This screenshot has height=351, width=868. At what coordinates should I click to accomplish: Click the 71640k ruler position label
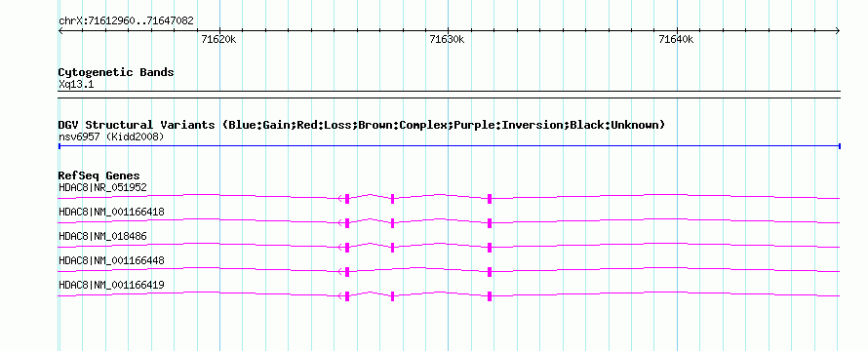pos(676,39)
